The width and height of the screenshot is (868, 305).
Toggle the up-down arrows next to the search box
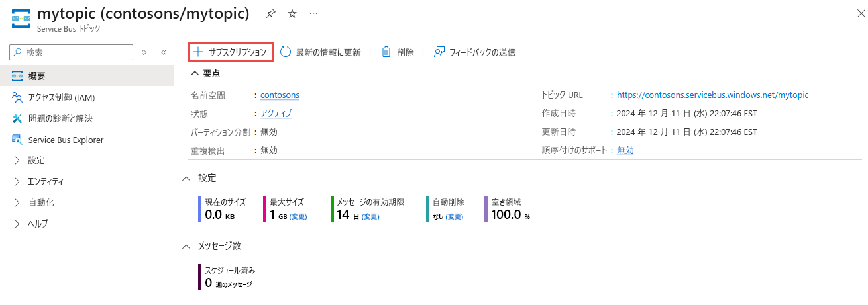(144, 52)
